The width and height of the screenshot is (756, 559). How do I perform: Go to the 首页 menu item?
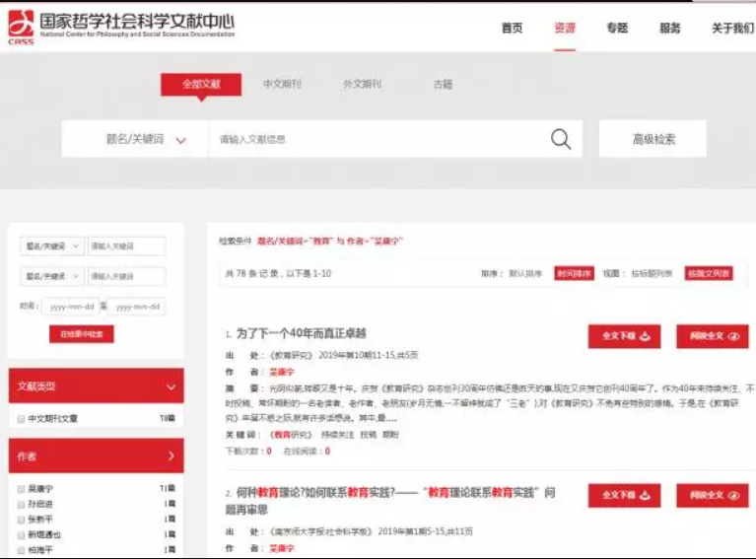click(x=512, y=28)
